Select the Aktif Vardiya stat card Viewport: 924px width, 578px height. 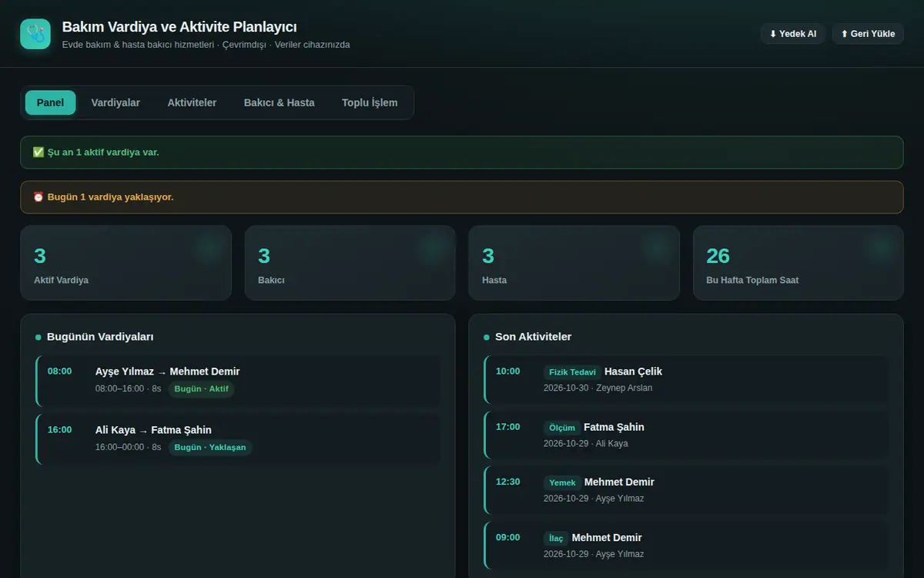coord(126,263)
